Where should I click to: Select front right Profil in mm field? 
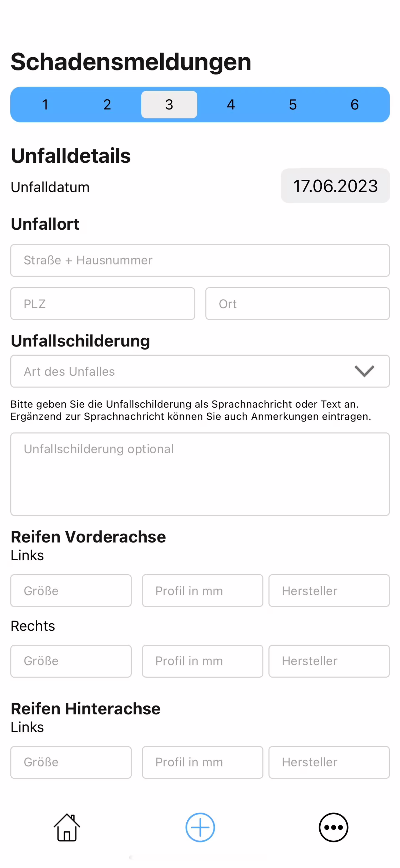point(202,661)
